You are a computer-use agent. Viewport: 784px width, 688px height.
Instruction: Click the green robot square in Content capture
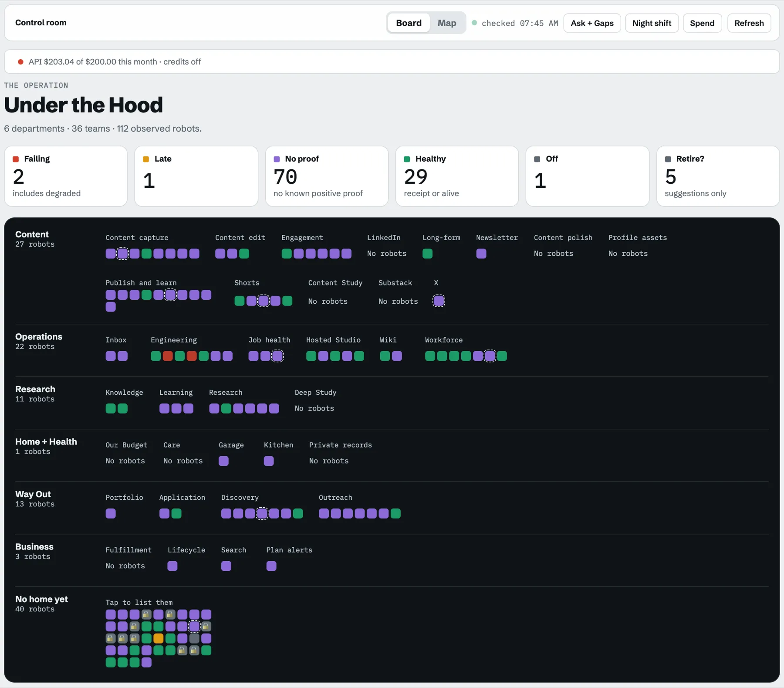coord(147,254)
